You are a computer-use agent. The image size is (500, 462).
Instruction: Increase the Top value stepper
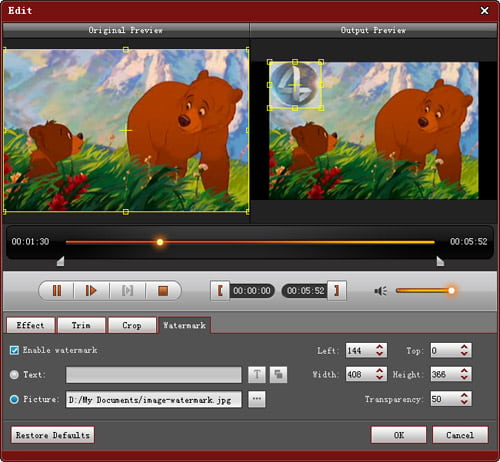click(x=464, y=347)
